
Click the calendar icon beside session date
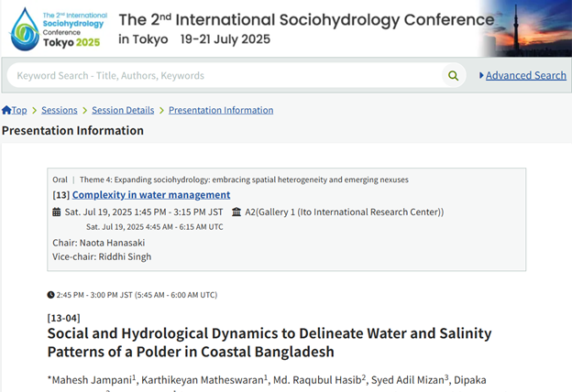pyautogui.click(x=57, y=212)
